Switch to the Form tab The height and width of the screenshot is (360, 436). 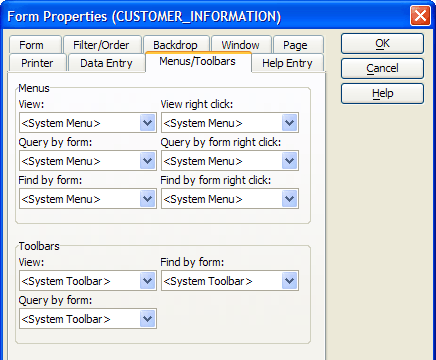[35, 45]
